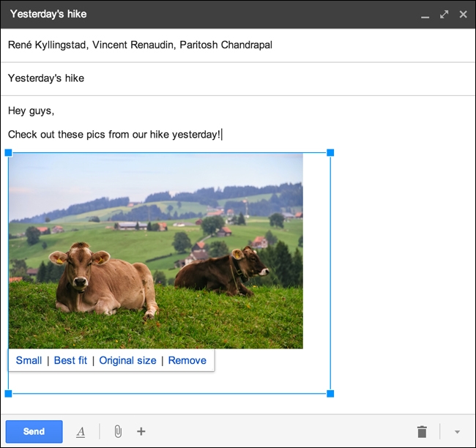The image size is (476, 448).
Task: Expand the compose window to full screen
Action: click(x=444, y=14)
